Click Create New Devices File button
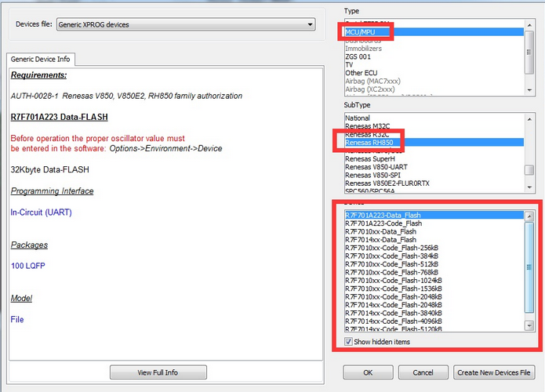Screen dimensions: 545x392 click(494, 372)
